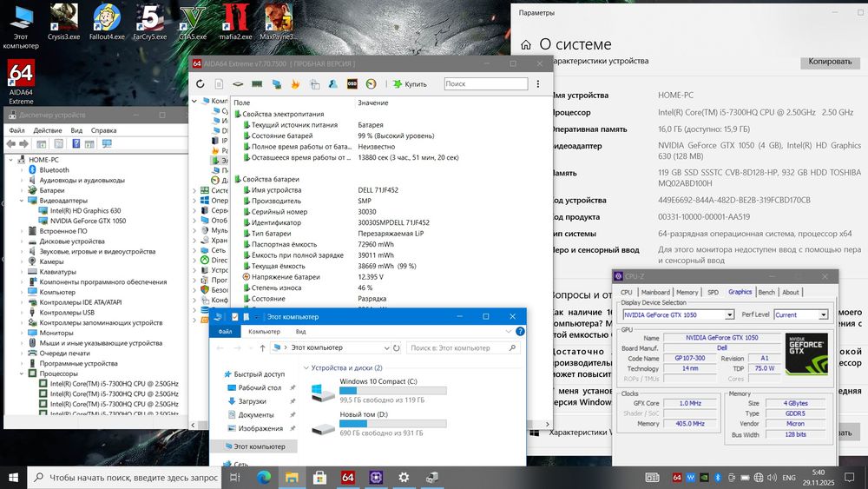Open AIDA64 Report page icon

click(x=220, y=84)
